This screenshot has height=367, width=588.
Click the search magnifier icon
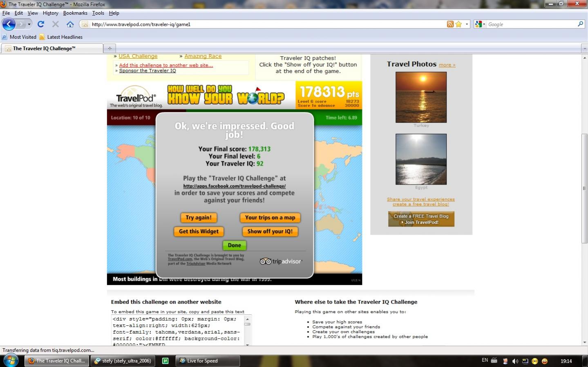tap(580, 24)
